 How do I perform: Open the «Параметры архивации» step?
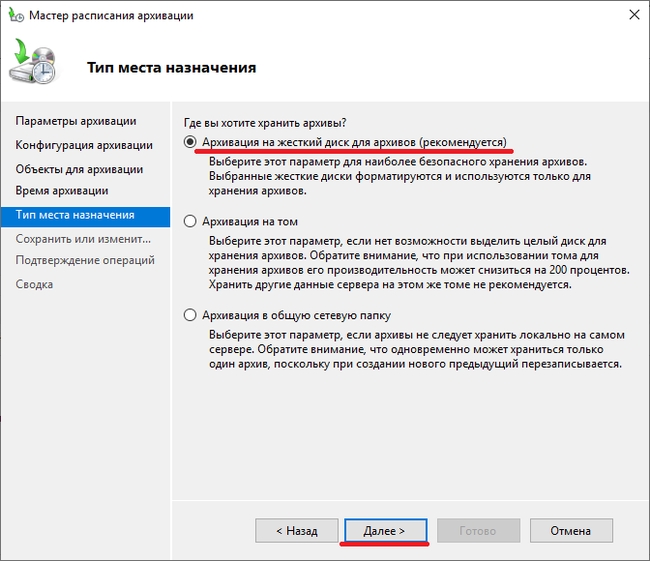click(x=76, y=121)
